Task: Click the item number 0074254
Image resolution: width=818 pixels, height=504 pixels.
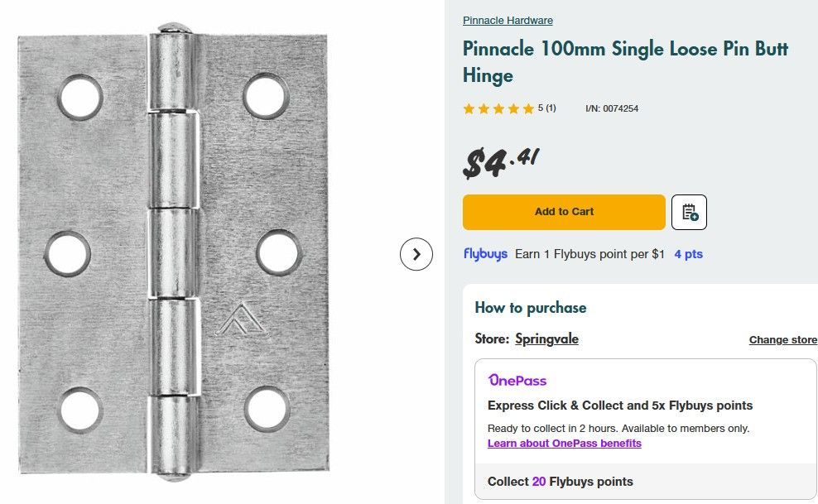Action: click(x=612, y=108)
